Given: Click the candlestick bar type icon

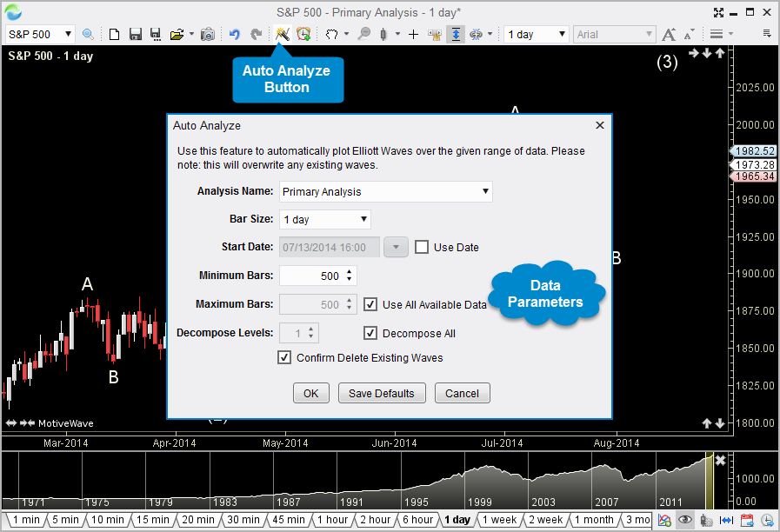Looking at the screenshot, I should (383, 34).
